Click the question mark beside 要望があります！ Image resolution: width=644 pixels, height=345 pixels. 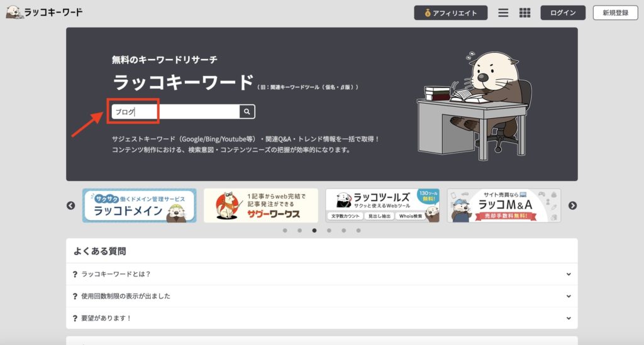pyautogui.click(x=75, y=319)
